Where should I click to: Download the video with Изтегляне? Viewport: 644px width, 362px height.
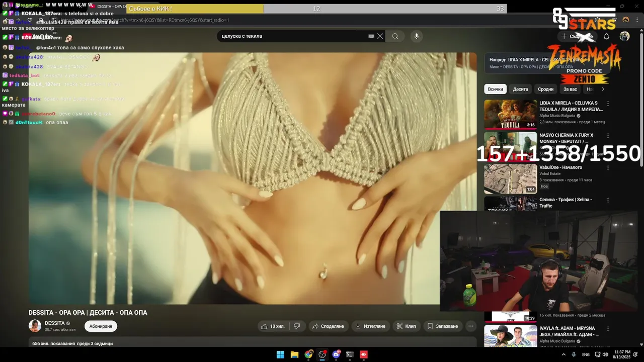(x=370, y=326)
